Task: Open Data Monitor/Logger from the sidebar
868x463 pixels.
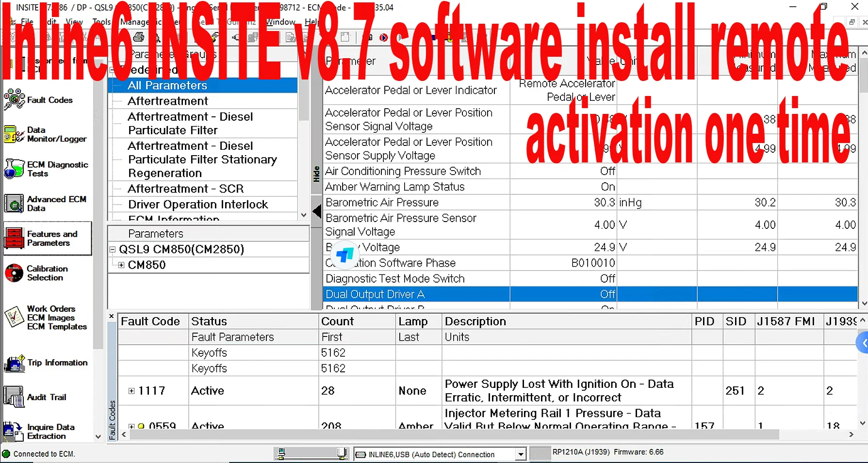Action: pyautogui.click(x=45, y=134)
